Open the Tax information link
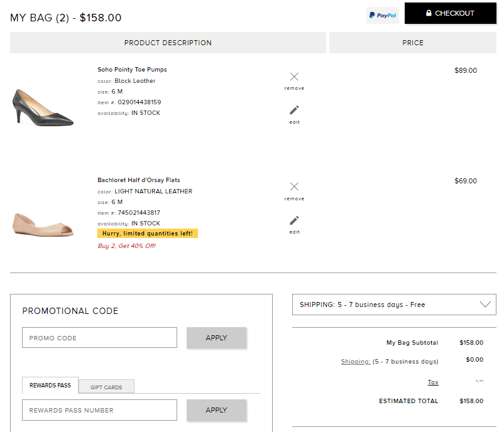Viewport: 504px width, 432px height. click(x=433, y=382)
